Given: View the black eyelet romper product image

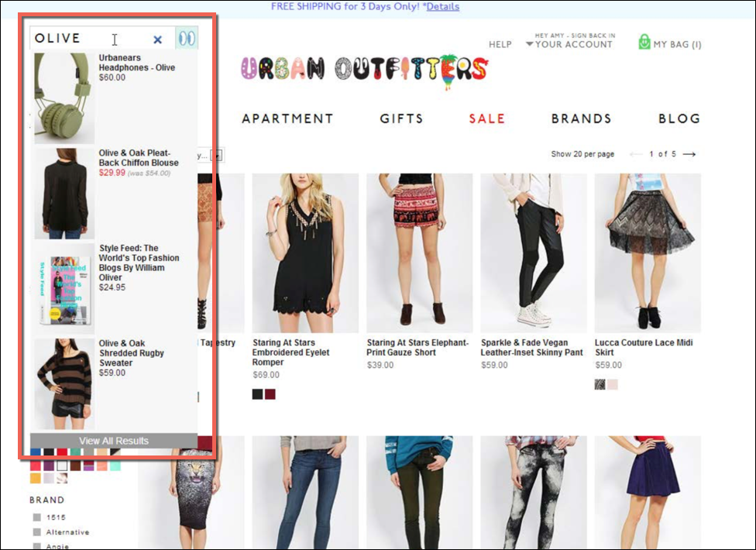Looking at the screenshot, I should 305,253.
